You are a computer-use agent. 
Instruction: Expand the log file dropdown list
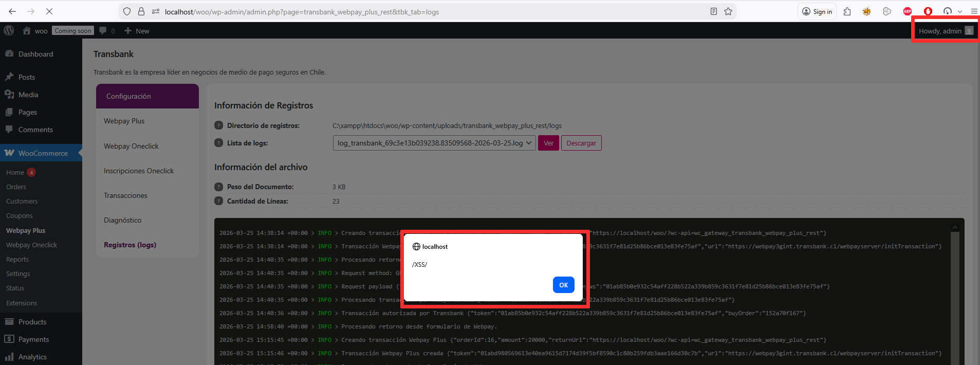434,143
